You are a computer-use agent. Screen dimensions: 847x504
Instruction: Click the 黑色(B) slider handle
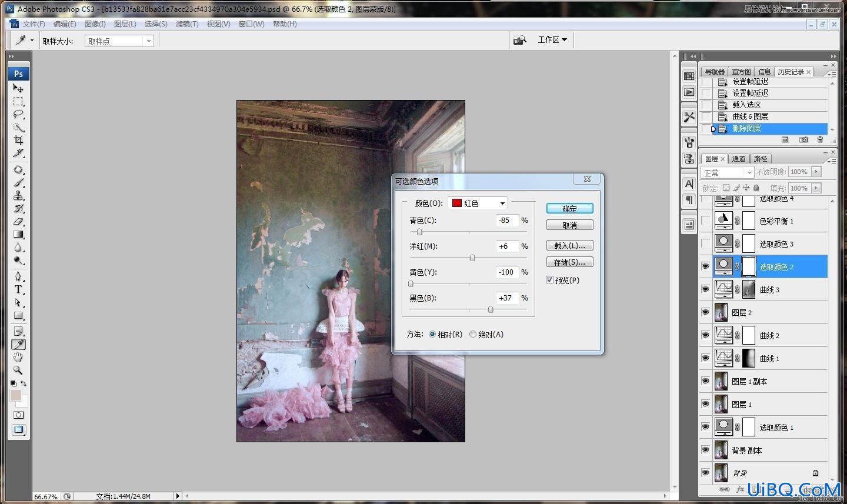pos(491,309)
